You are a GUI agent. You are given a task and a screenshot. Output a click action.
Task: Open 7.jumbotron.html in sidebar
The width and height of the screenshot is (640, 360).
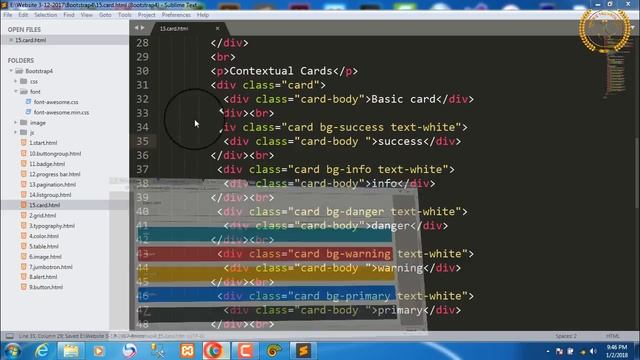pyautogui.click(x=51, y=267)
